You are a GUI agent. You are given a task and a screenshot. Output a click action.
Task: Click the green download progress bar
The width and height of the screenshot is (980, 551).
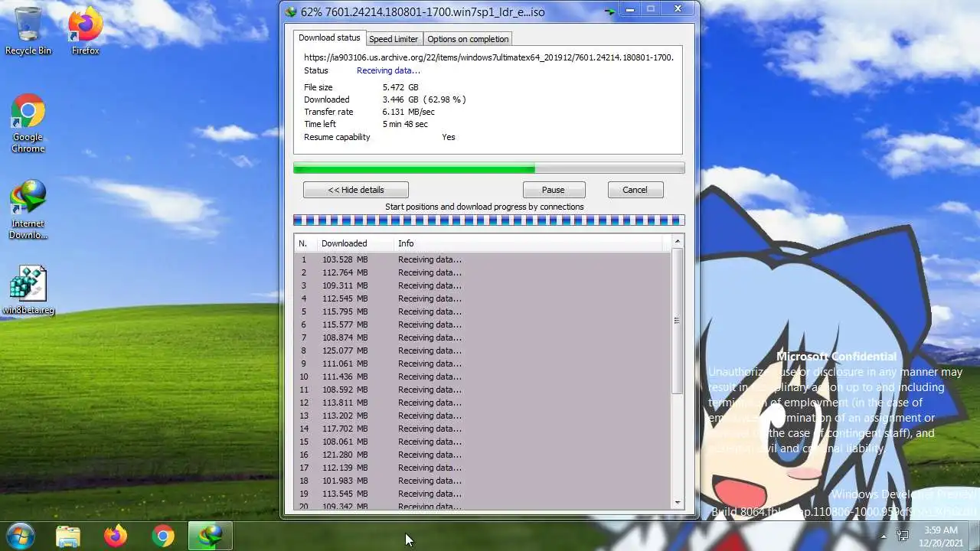point(488,168)
